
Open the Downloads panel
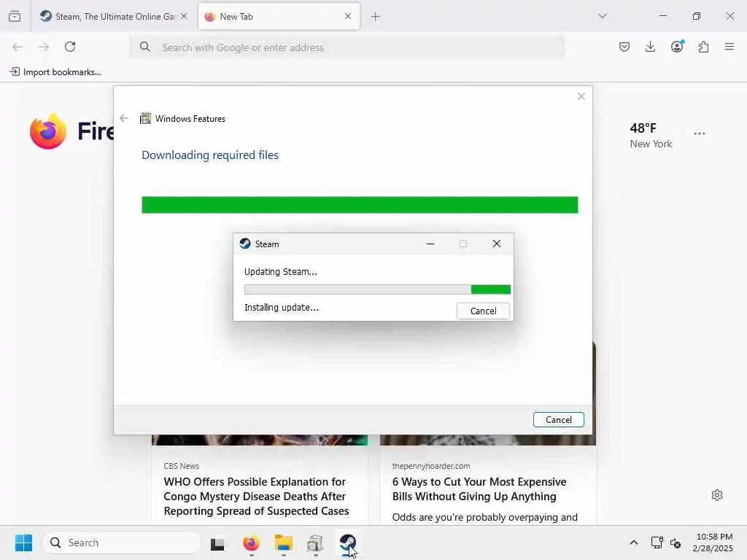tap(650, 47)
